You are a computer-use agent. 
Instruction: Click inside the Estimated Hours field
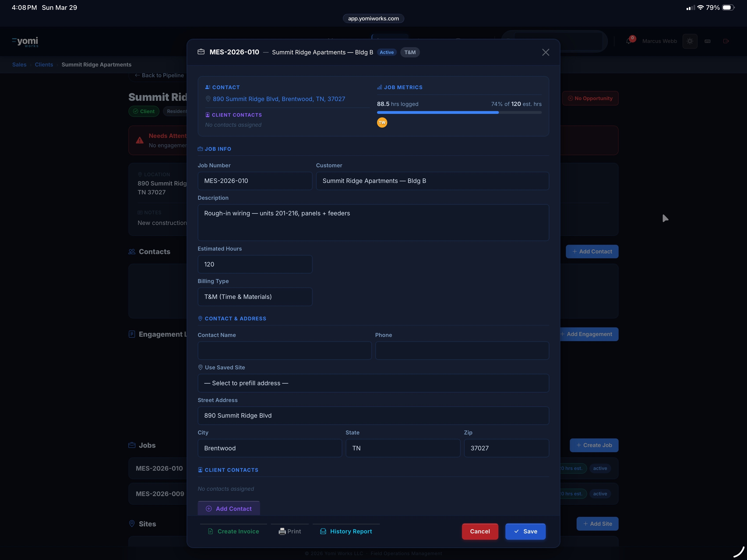tap(255, 264)
